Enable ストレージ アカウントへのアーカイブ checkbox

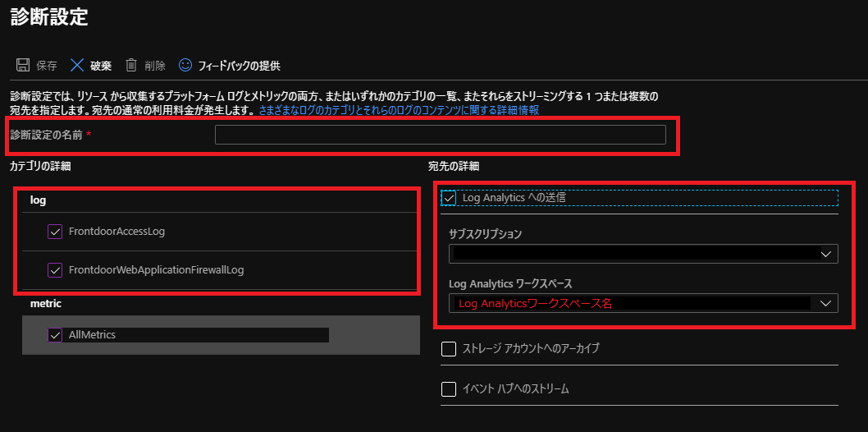[449, 349]
